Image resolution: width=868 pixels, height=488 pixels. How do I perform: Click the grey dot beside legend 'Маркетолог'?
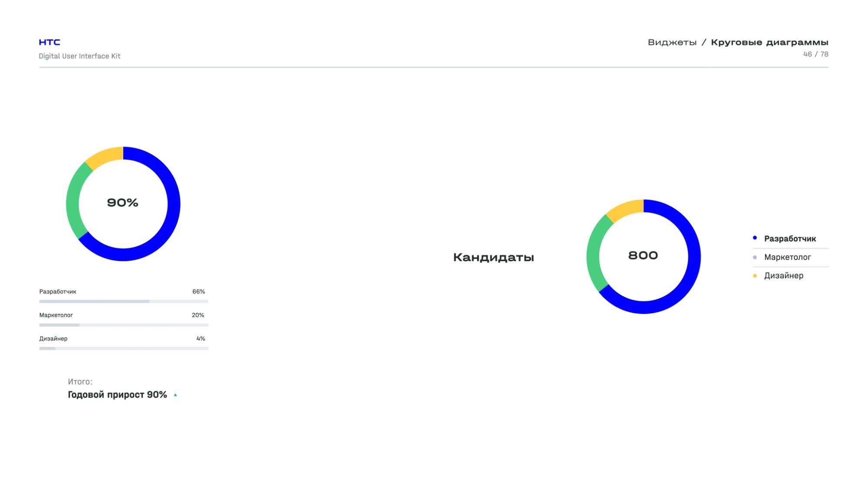coord(755,257)
